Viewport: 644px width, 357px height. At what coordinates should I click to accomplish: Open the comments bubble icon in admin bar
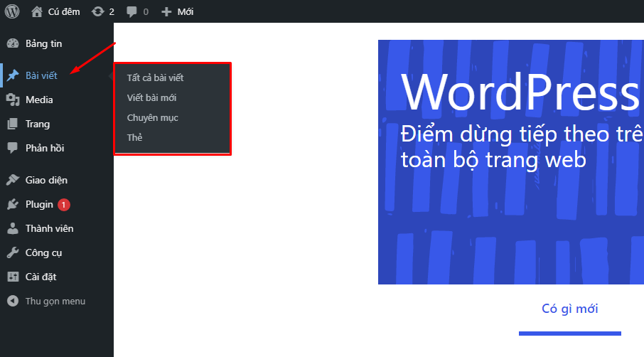click(132, 12)
